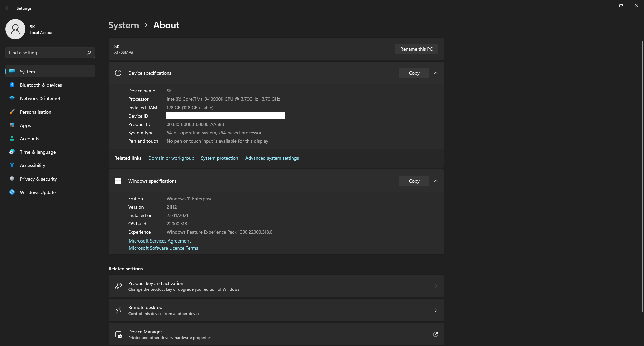Click the vertical scrollbar on right
This screenshot has height=346, width=644.
[642, 176]
